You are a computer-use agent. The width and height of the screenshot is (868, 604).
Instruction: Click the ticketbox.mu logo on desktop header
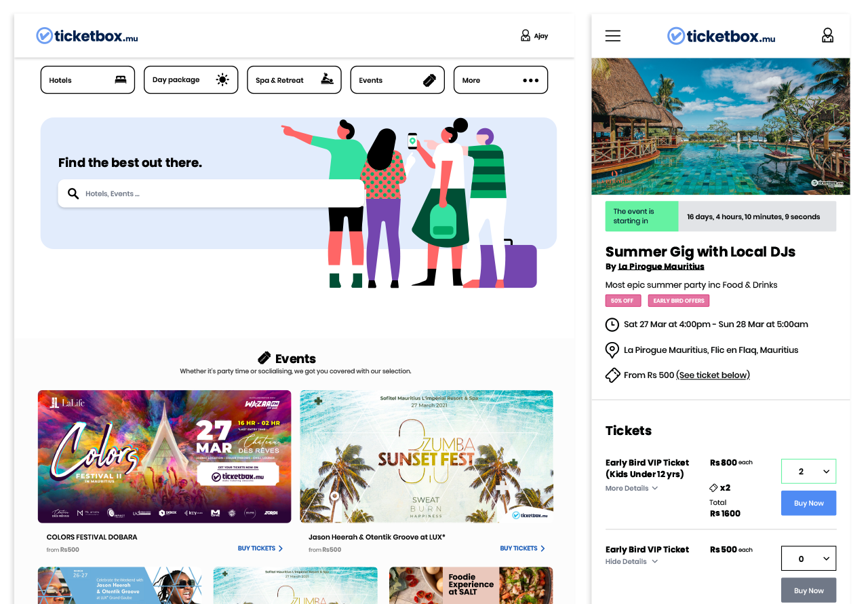pyautogui.click(x=87, y=36)
